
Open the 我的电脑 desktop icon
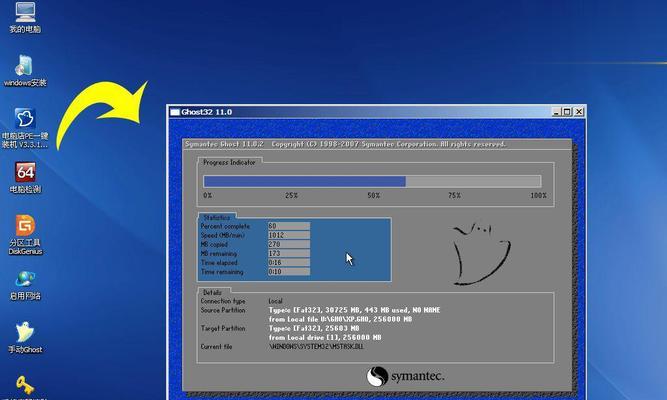[25, 17]
